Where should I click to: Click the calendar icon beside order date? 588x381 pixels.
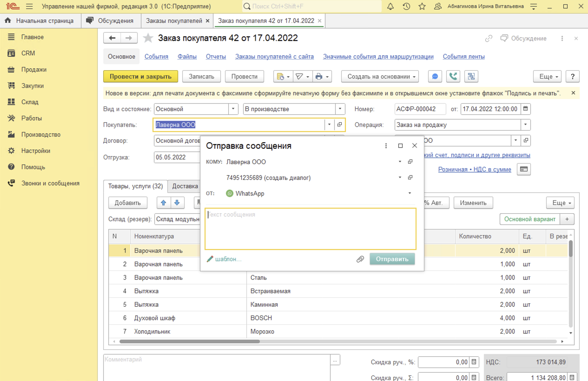525,109
